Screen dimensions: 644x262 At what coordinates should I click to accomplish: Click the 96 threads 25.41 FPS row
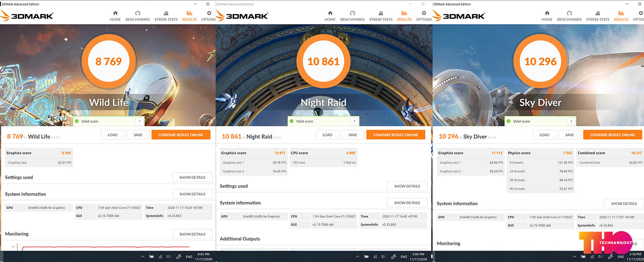(541, 189)
